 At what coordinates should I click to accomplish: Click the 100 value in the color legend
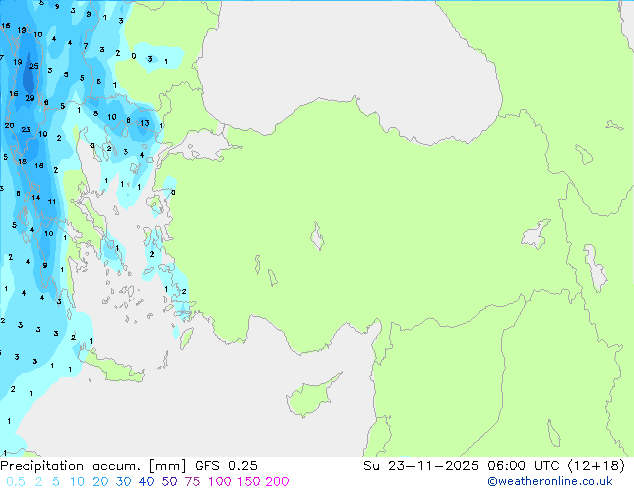tap(220, 482)
